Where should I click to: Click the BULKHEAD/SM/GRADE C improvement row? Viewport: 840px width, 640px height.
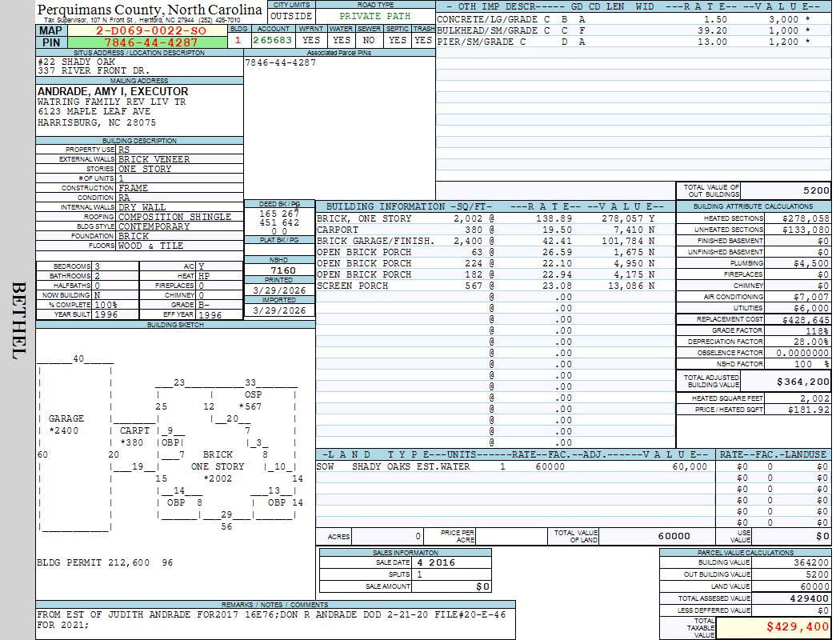pyautogui.click(x=494, y=30)
